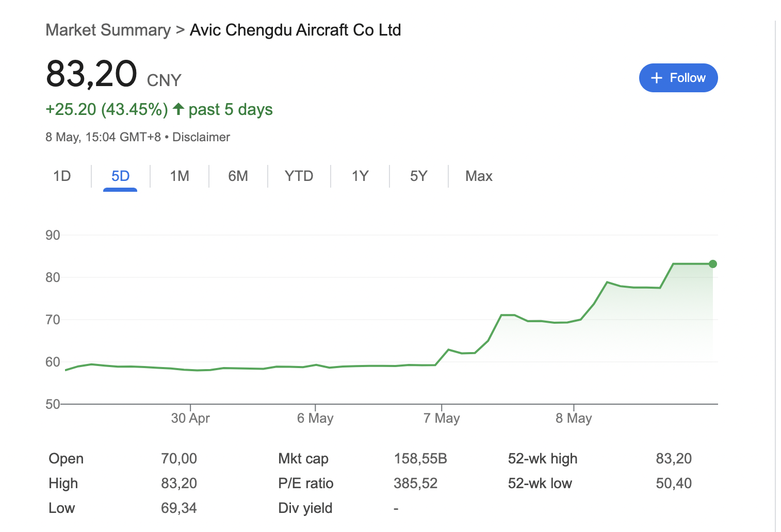Click the 6 May axis label

[315, 418]
